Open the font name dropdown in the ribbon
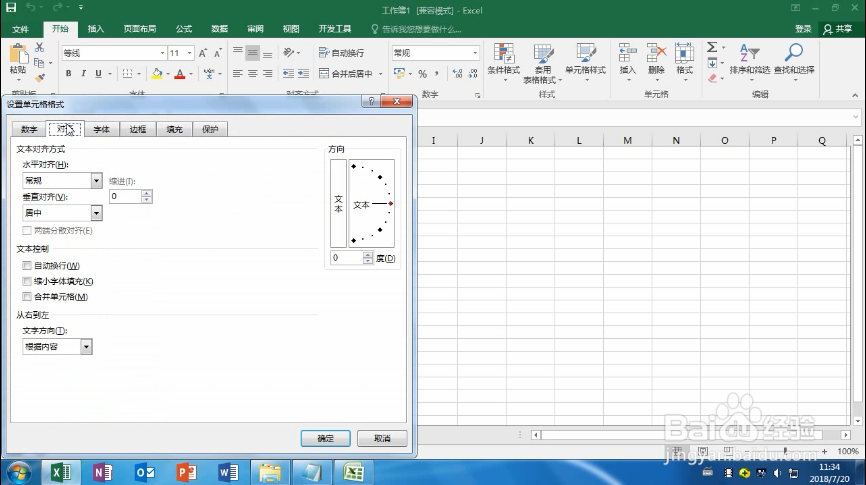866x485 pixels. (x=162, y=53)
